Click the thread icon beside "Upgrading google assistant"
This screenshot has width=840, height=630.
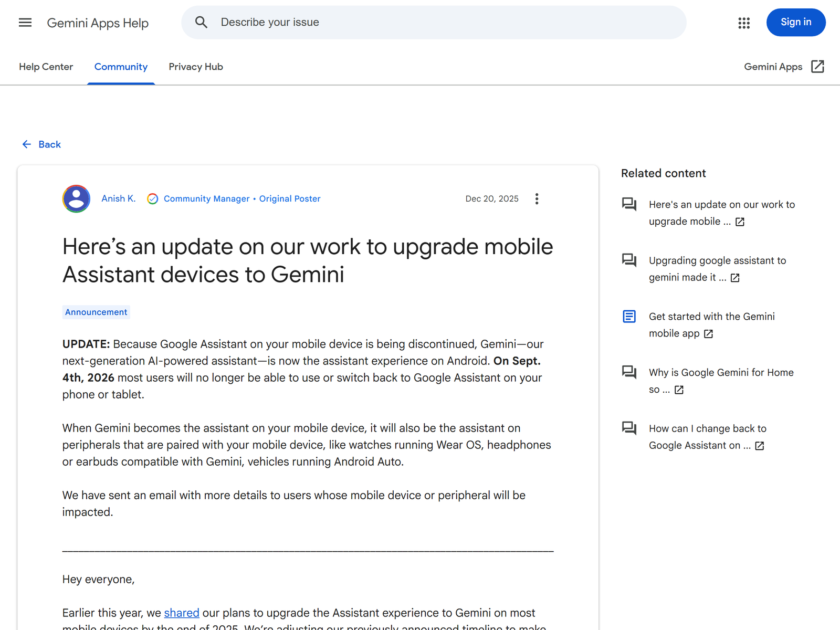click(629, 260)
